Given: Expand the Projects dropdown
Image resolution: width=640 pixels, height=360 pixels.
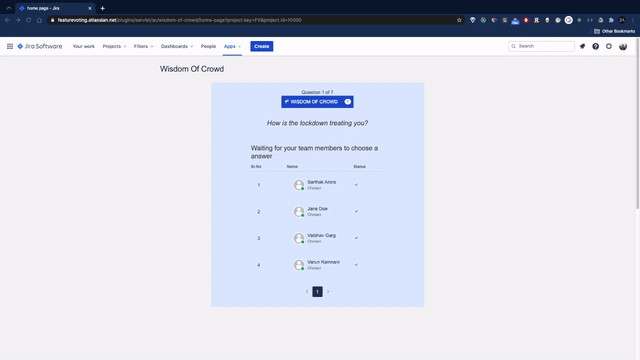Looking at the screenshot, I should pos(114,47).
